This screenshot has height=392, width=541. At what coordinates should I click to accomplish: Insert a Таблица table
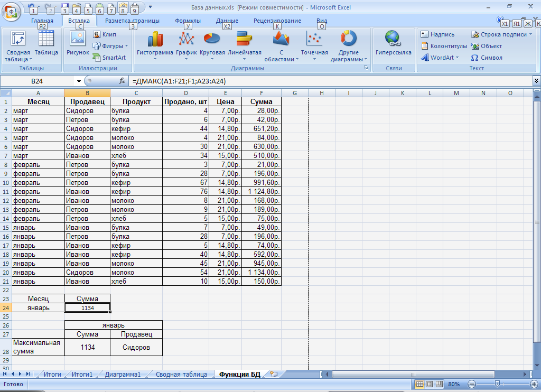tap(46, 43)
